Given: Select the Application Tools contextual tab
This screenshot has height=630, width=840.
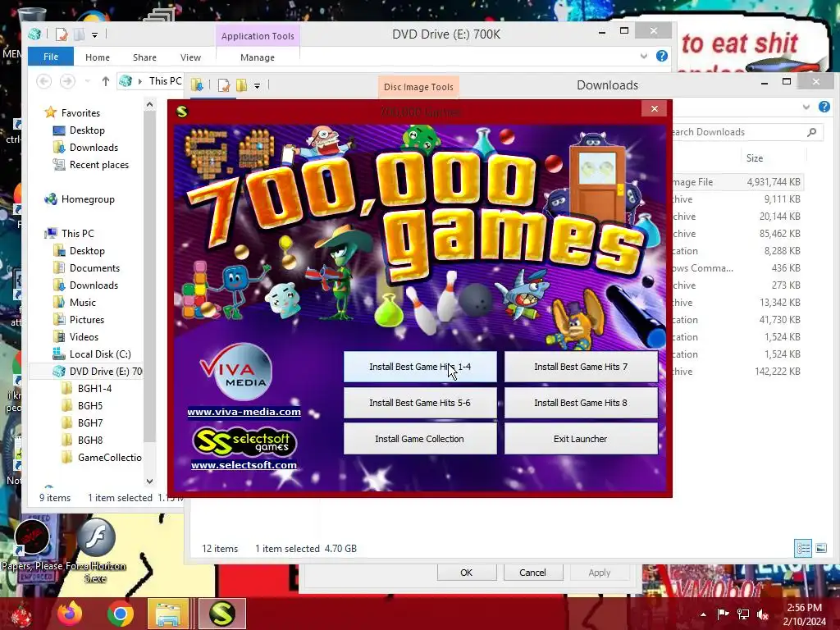Looking at the screenshot, I should (258, 36).
